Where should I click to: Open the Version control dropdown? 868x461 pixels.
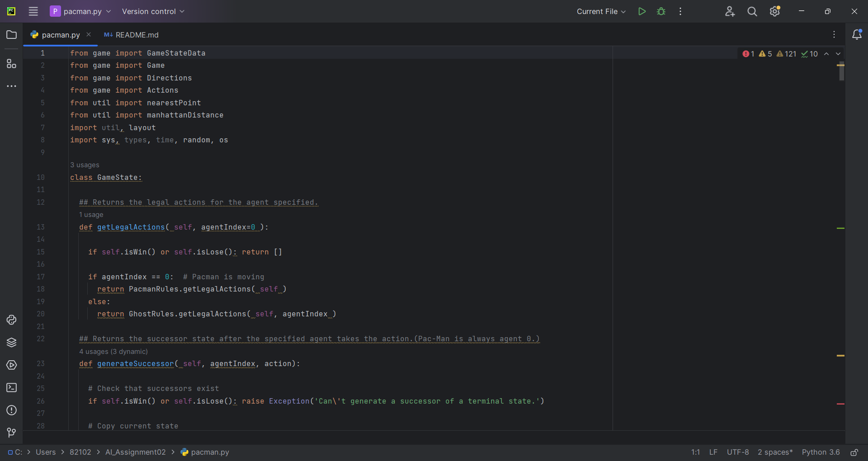(153, 11)
